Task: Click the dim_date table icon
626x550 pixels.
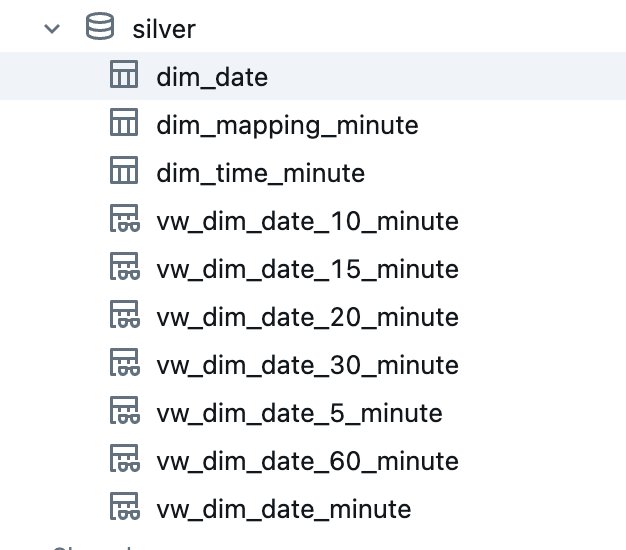Action: (123, 76)
